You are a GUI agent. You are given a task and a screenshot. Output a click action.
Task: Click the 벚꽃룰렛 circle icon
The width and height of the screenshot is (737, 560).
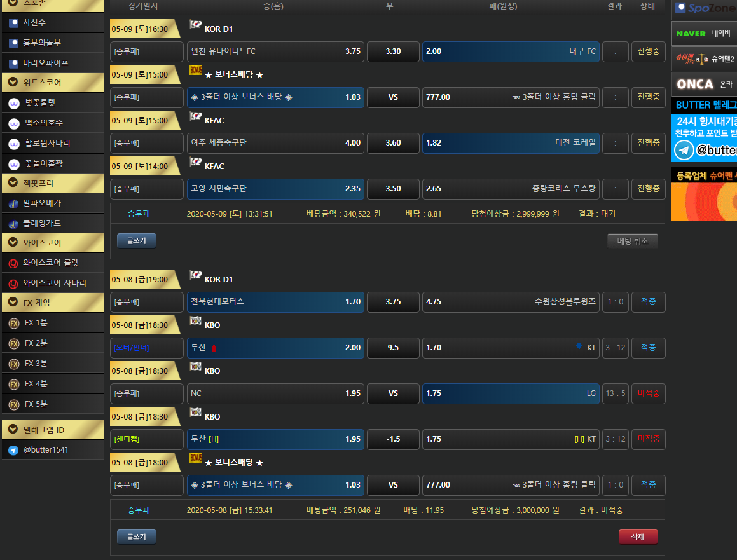[x=13, y=102]
